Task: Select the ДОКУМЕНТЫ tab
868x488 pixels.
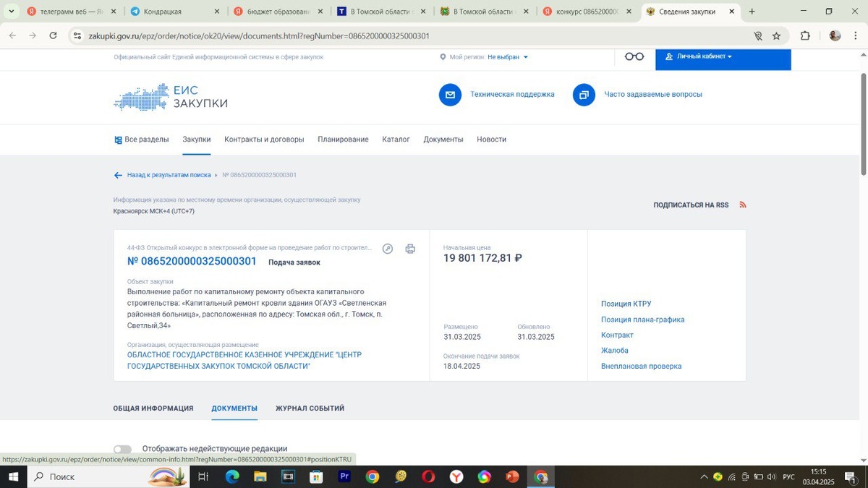Action: coord(234,408)
